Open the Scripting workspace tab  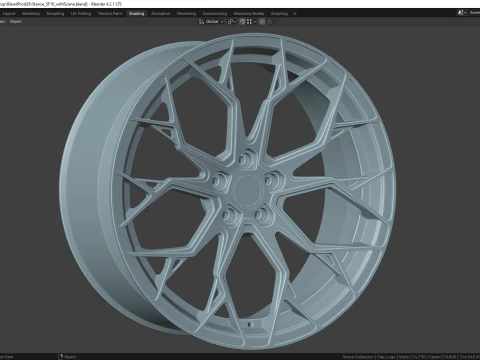tap(279, 14)
